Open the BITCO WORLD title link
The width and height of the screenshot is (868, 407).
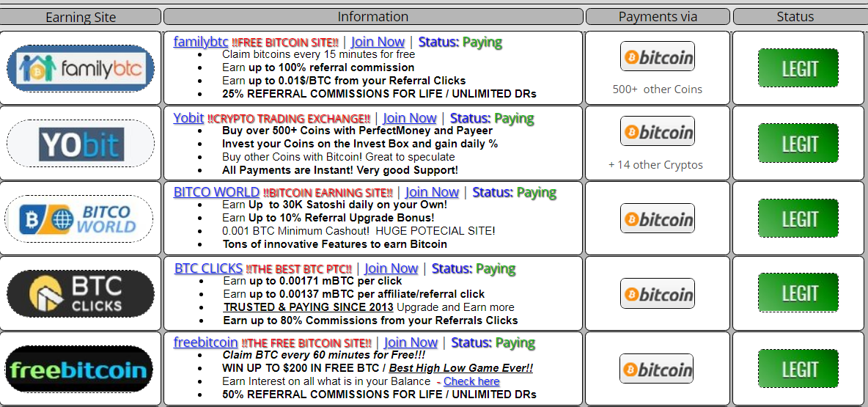point(216,193)
